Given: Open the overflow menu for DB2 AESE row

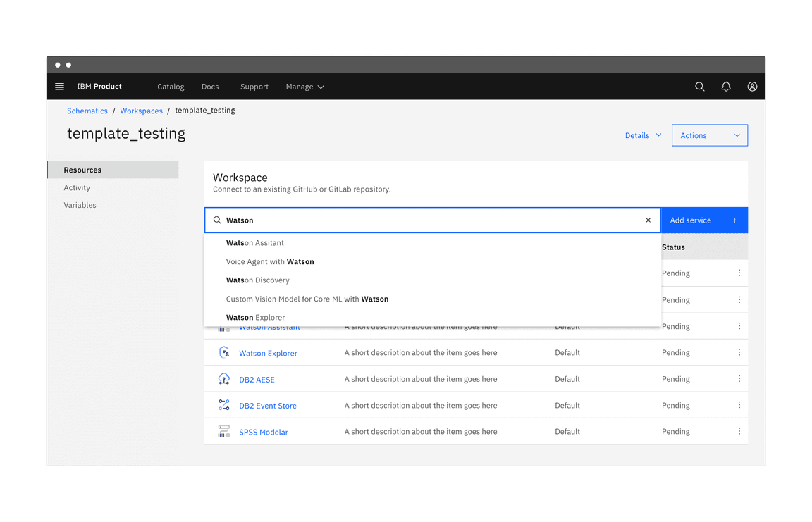Looking at the screenshot, I should point(739,378).
